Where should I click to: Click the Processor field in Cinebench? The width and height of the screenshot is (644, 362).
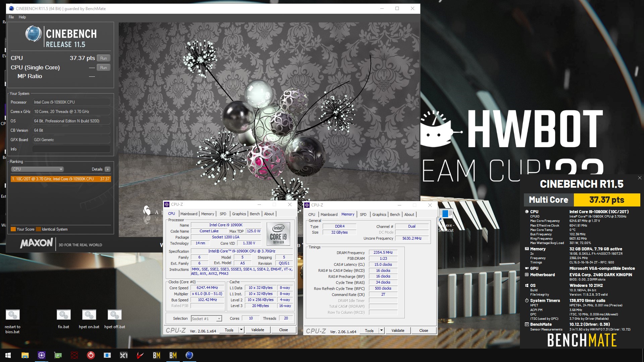[71, 102]
